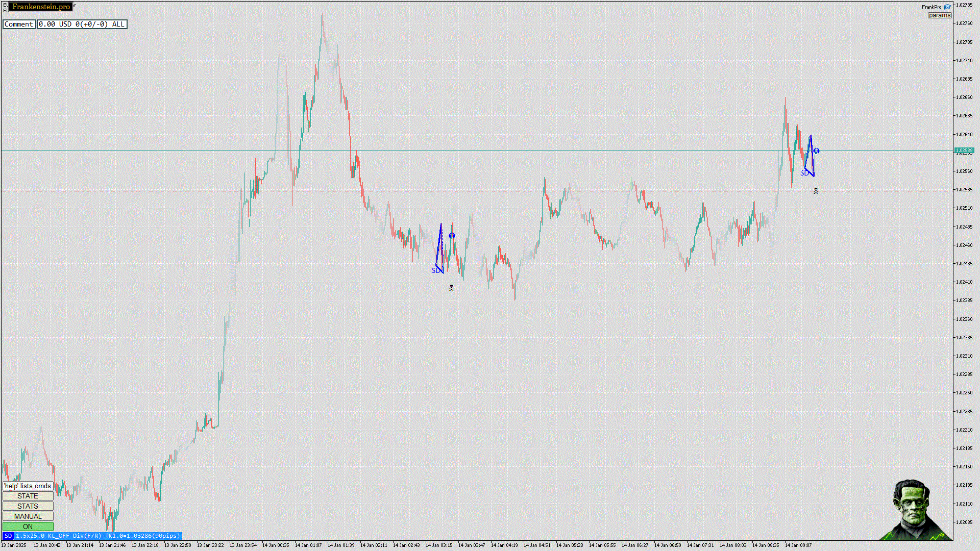The width and height of the screenshot is (980, 551).
Task: Click the Frankenstein.pro banner link
Action: point(41,7)
